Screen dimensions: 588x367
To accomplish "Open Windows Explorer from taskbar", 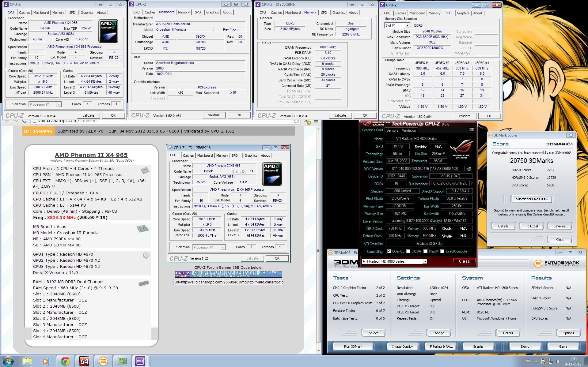I will [27, 361].
